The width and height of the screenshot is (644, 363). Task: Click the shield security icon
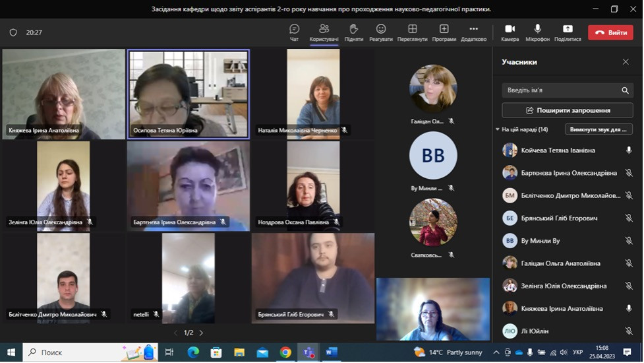click(x=13, y=32)
